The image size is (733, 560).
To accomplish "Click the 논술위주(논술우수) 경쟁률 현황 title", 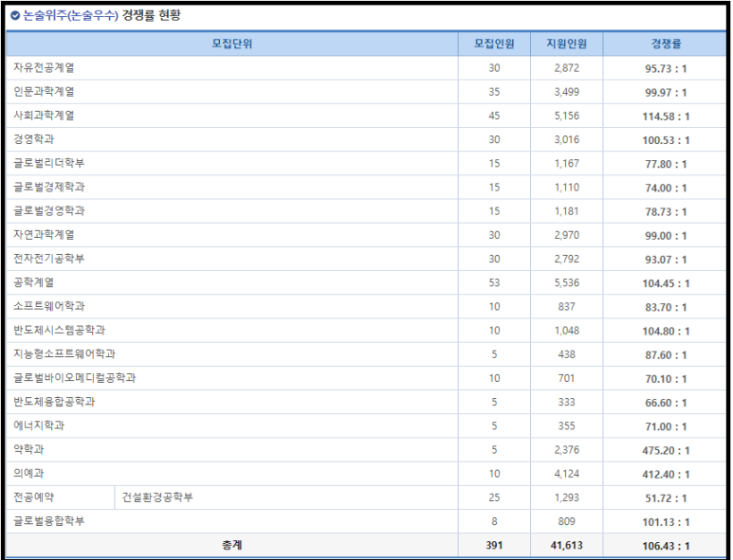I will tap(101, 15).
